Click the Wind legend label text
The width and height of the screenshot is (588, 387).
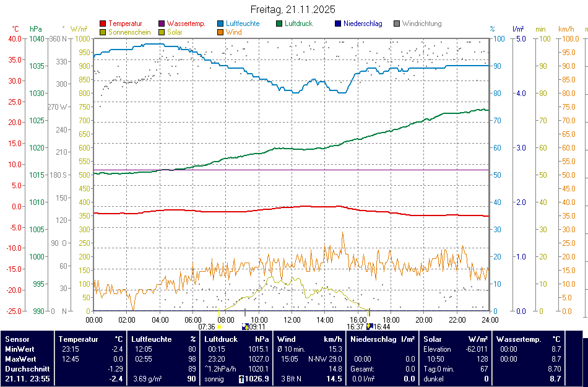(234, 32)
